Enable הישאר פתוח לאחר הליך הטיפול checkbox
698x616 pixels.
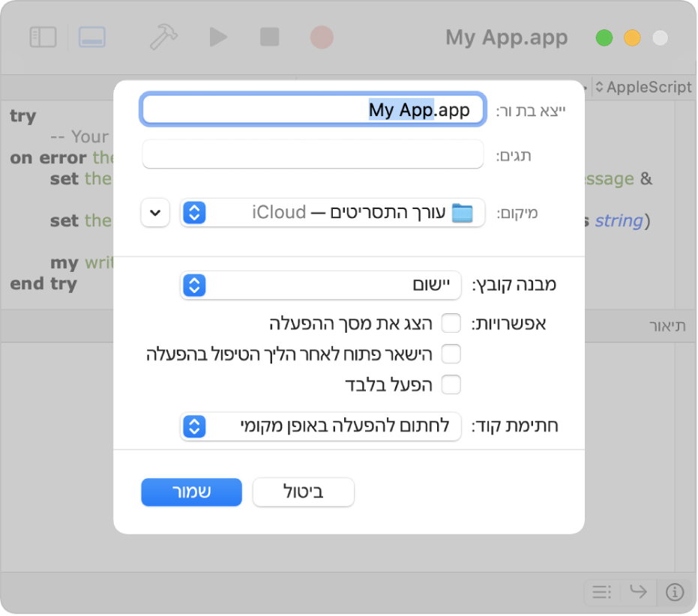451,354
